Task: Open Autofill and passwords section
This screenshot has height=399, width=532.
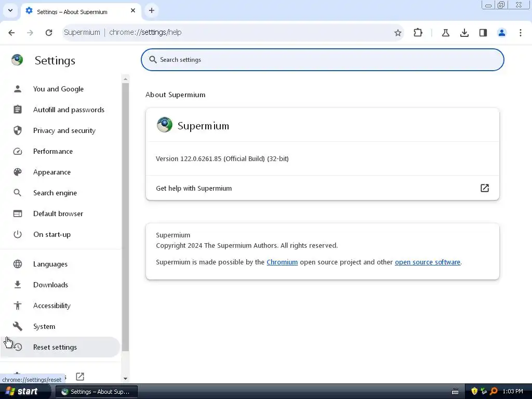Action: (60, 110)
